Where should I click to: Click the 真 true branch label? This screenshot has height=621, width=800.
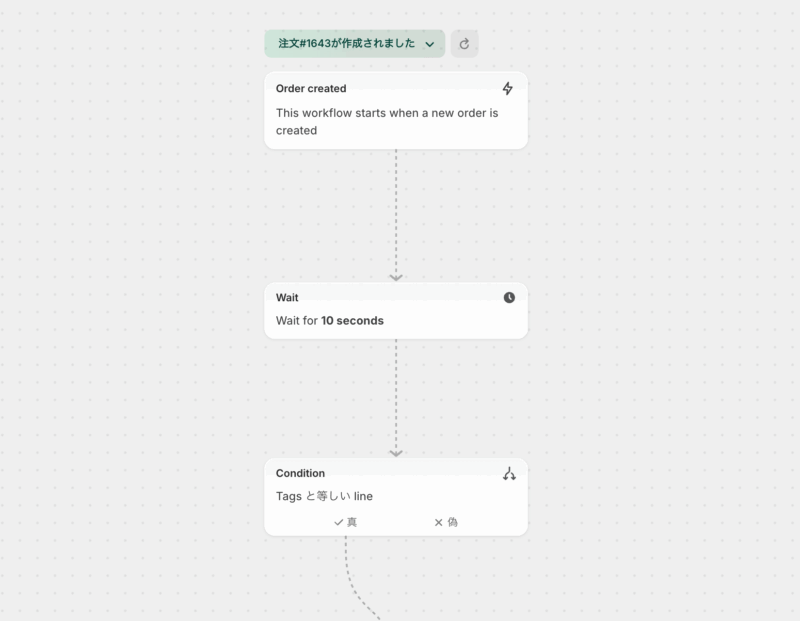coord(352,522)
